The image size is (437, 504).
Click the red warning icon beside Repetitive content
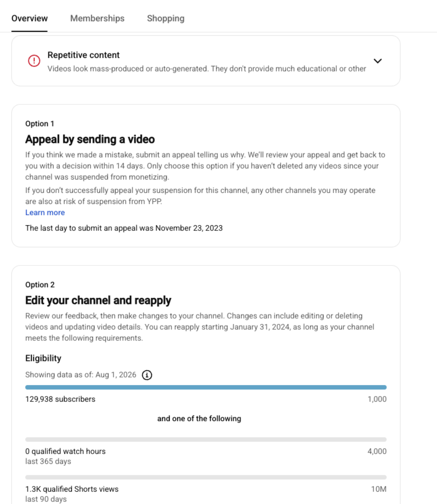coord(34,61)
